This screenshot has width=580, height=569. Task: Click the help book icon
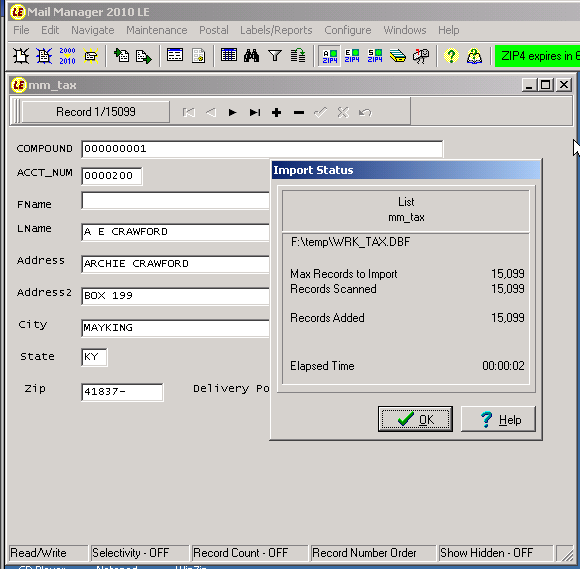pyautogui.click(x=474, y=56)
